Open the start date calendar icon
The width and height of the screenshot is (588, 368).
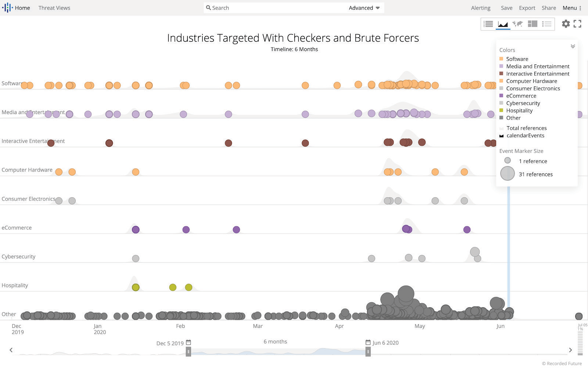(189, 342)
